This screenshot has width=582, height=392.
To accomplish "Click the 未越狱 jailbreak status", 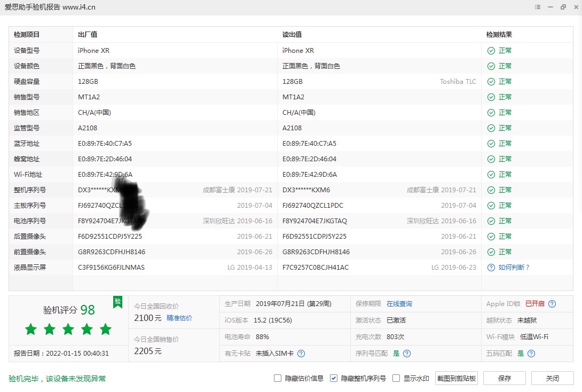I will tap(527, 320).
